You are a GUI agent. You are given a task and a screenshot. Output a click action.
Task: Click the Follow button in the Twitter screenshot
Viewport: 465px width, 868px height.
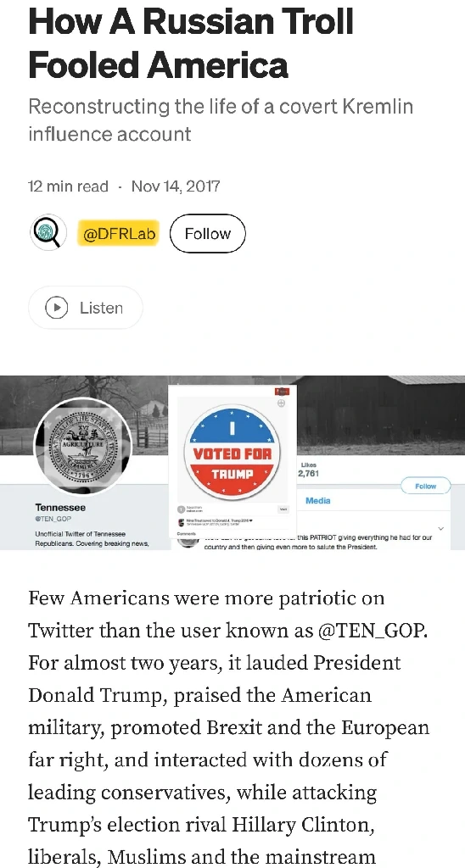pos(425,486)
